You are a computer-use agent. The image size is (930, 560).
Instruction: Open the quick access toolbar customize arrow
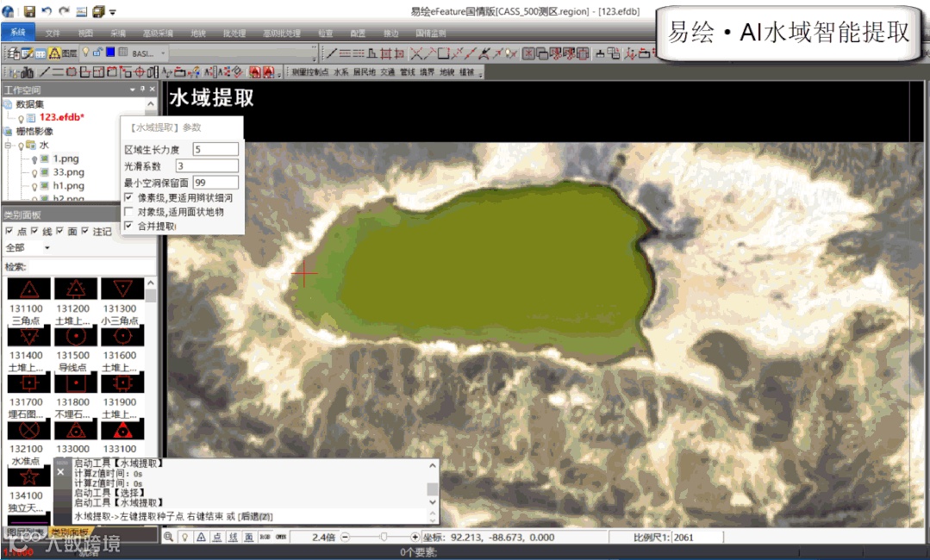pyautogui.click(x=113, y=12)
